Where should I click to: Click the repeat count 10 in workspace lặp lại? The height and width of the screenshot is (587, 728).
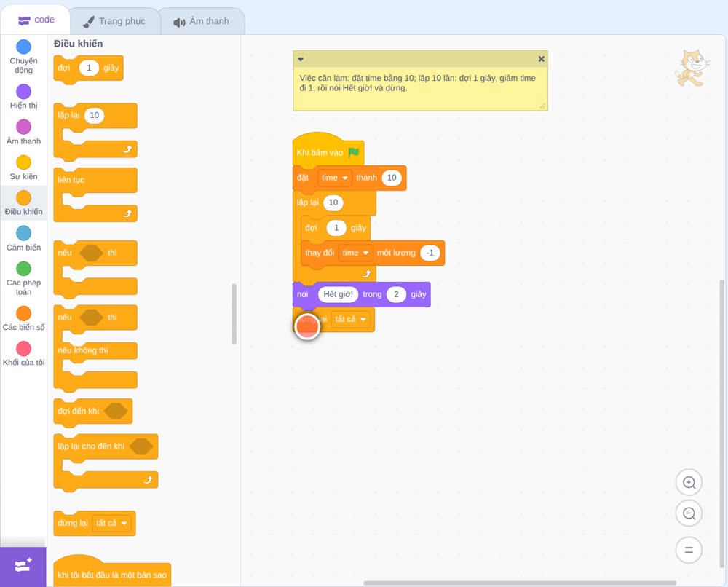coord(333,202)
